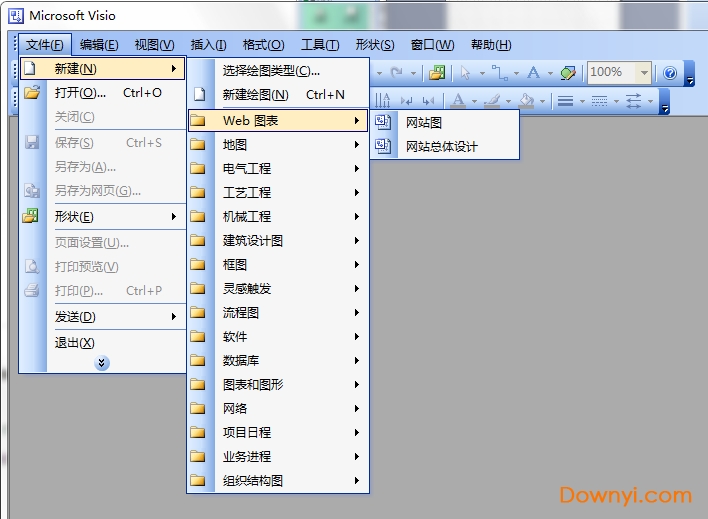Viewport: 708px width, 519px height.
Task: Select 网站总体设计 template
Action: (x=441, y=146)
